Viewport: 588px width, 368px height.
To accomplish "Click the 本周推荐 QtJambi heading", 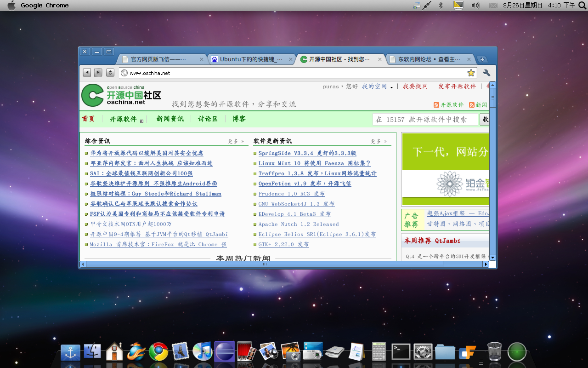I will (432, 241).
